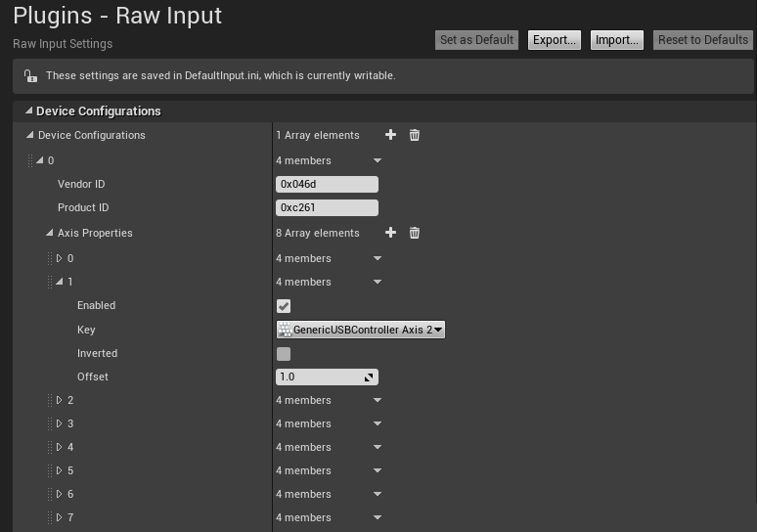757x532 pixels.
Task: Empty the Axis Properties array
Action: 414,233
